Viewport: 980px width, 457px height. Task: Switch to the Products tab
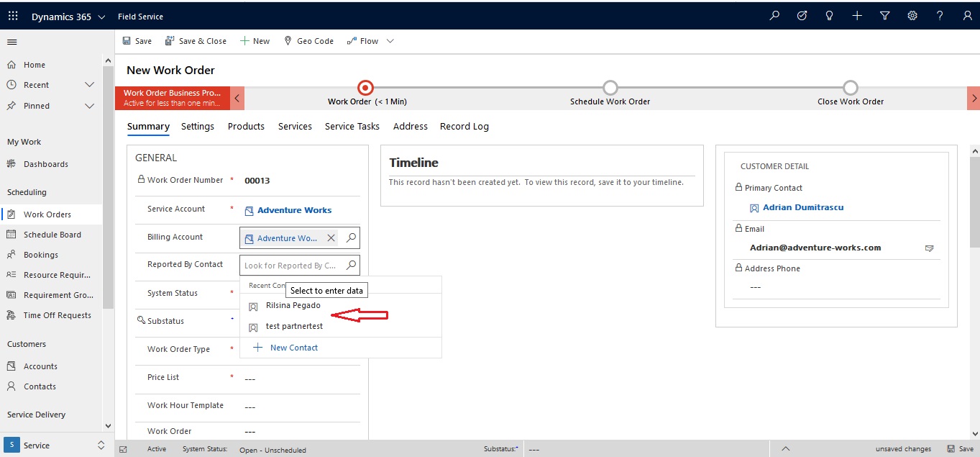pyautogui.click(x=246, y=127)
